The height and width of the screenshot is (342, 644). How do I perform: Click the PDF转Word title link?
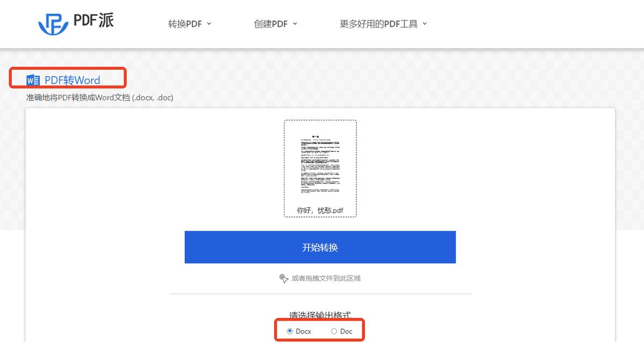tap(72, 81)
